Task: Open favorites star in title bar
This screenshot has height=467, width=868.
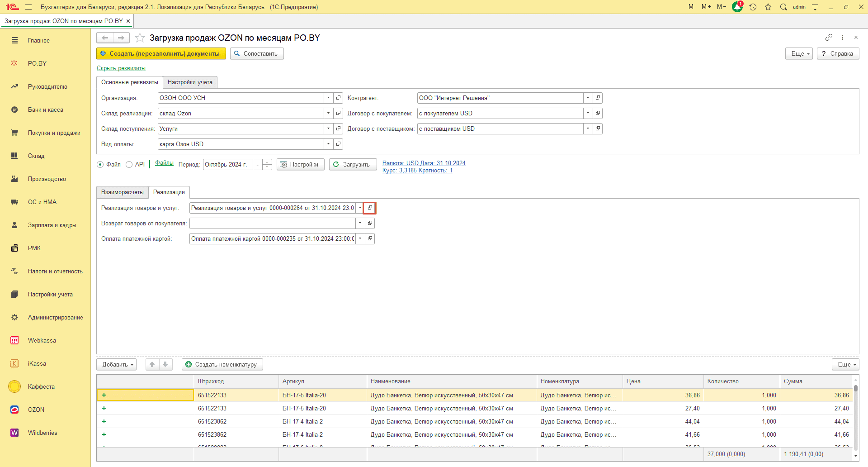Action: click(768, 7)
